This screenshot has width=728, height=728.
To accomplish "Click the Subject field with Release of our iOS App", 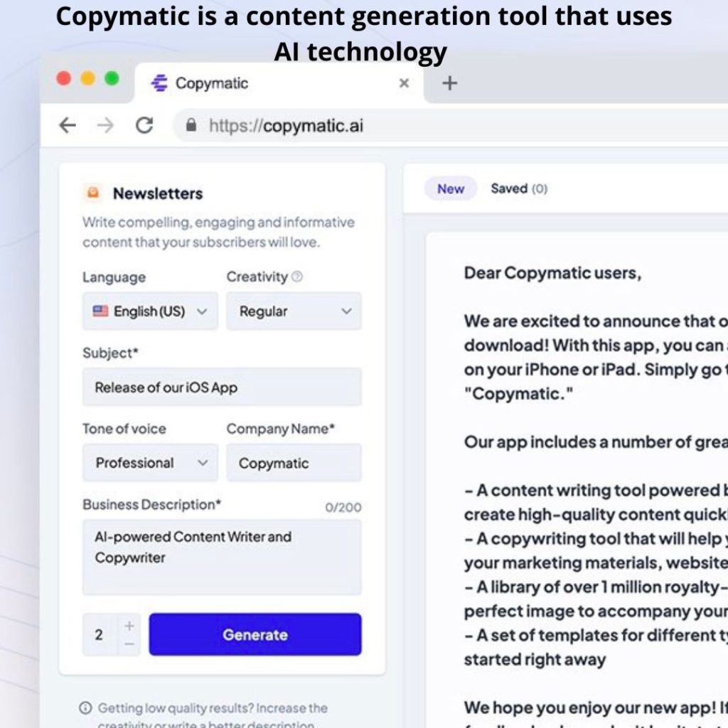I will pos(222,387).
